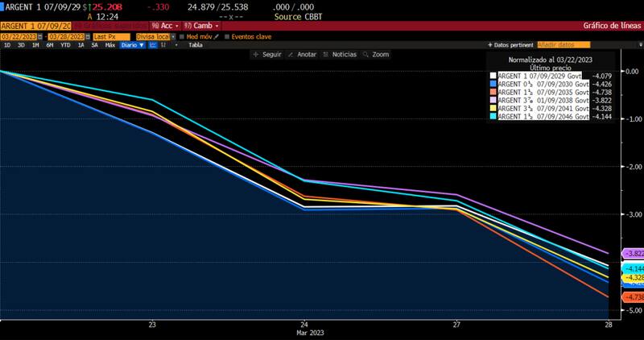
Task: Toggle the Eventos clave checkbox
Action: coord(227,36)
